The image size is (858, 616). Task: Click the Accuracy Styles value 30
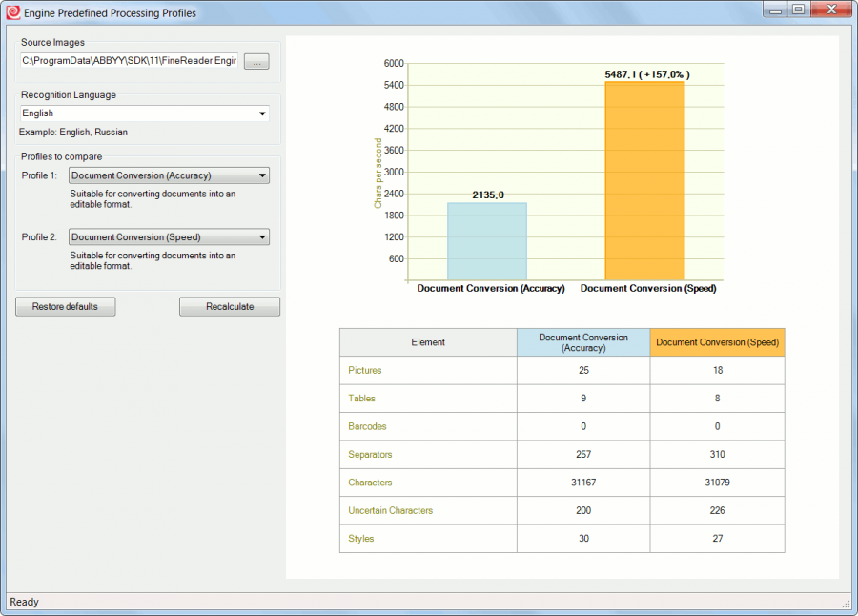pos(583,538)
